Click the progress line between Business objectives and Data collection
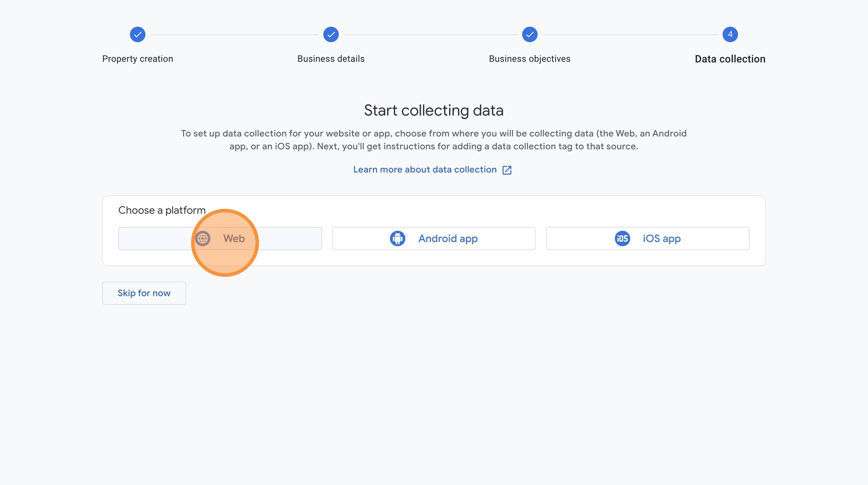 pos(630,34)
